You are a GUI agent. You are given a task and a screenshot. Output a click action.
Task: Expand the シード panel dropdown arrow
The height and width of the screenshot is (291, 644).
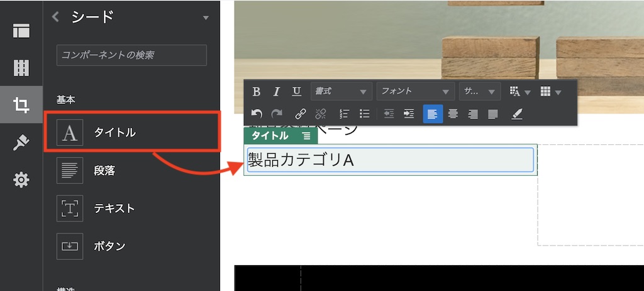coord(206,18)
